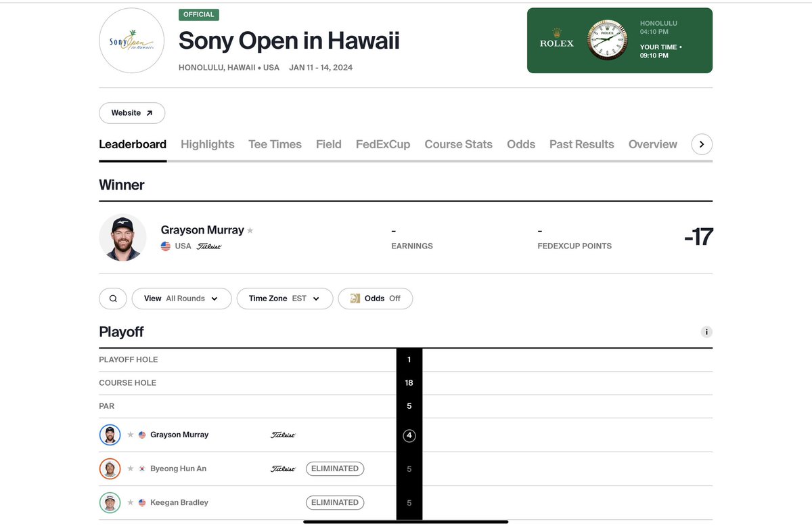Click the South Korea flag by Byeong Hun An

pyautogui.click(x=142, y=469)
